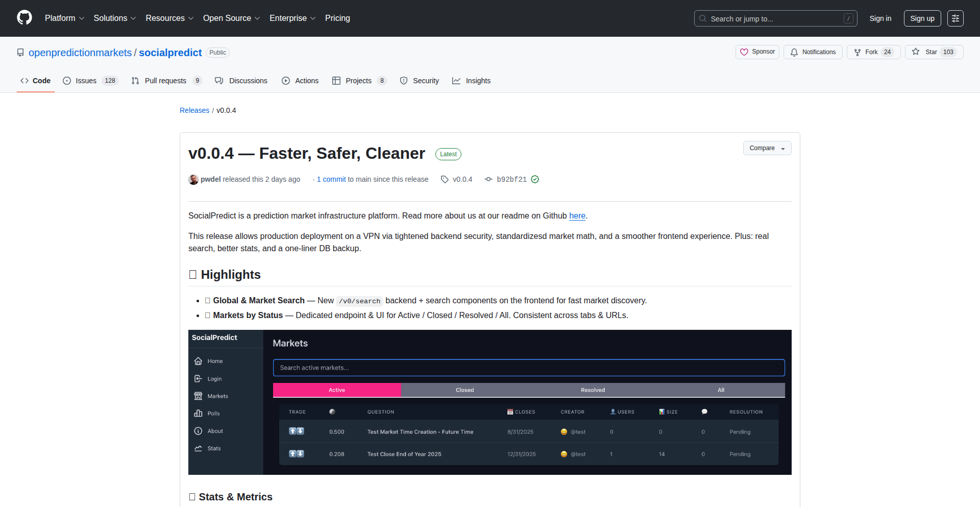The height and width of the screenshot is (507, 980).
Task: Expand the Resources menu
Action: pos(169,18)
